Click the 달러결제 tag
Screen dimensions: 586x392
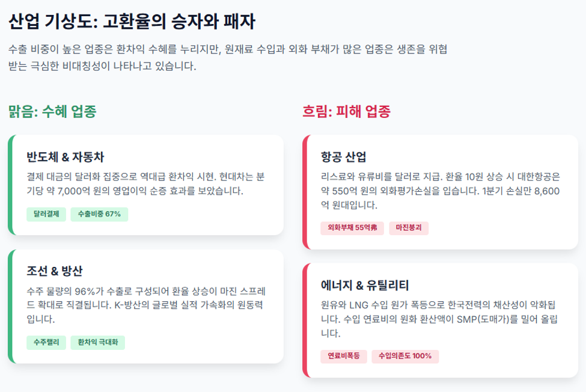(x=46, y=214)
